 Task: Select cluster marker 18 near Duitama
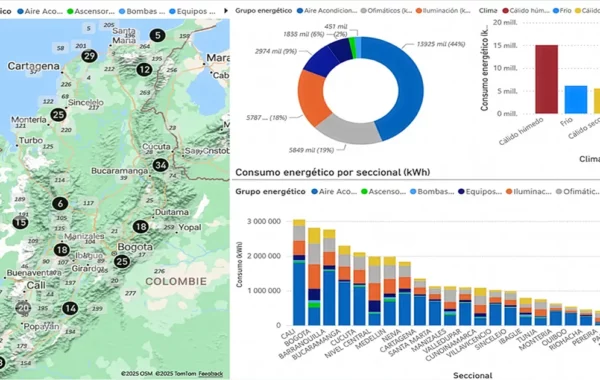141,227
